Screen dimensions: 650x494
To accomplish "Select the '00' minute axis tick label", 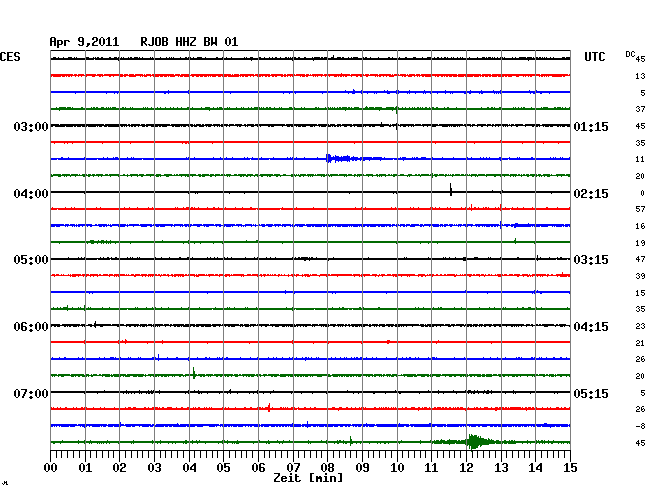I will point(51,468).
